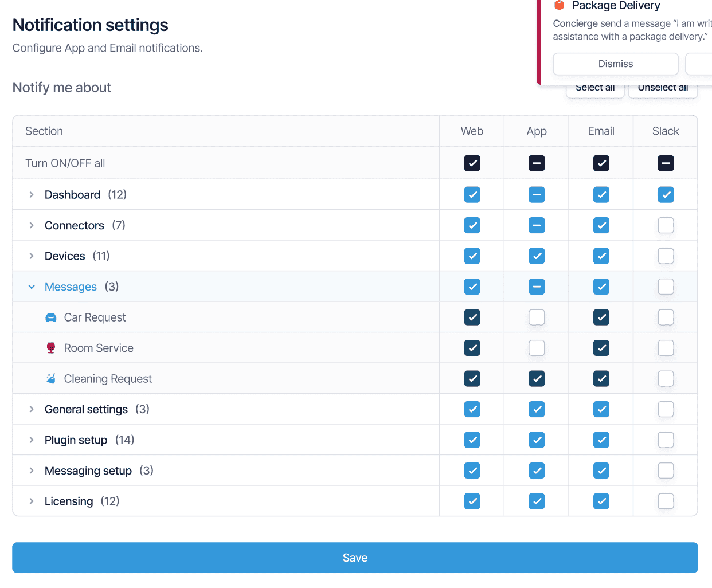Toggle Turn ON/OFF all for App
712x588 pixels.
(x=537, y=163)
